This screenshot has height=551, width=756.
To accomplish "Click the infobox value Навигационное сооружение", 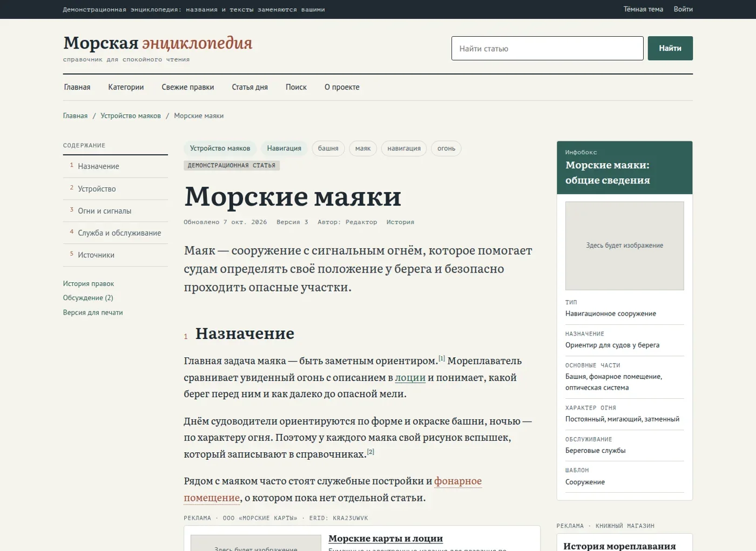I will pos(611,314).
